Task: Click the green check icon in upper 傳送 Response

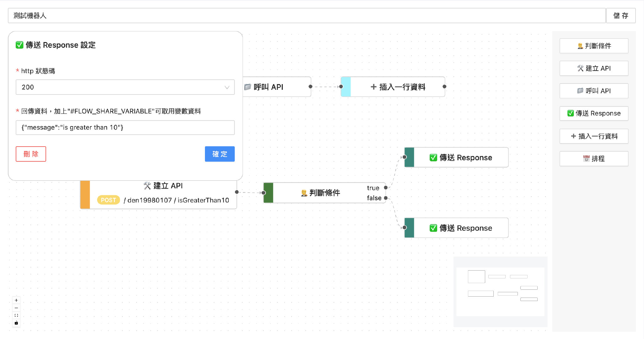Action: (433, 158)
